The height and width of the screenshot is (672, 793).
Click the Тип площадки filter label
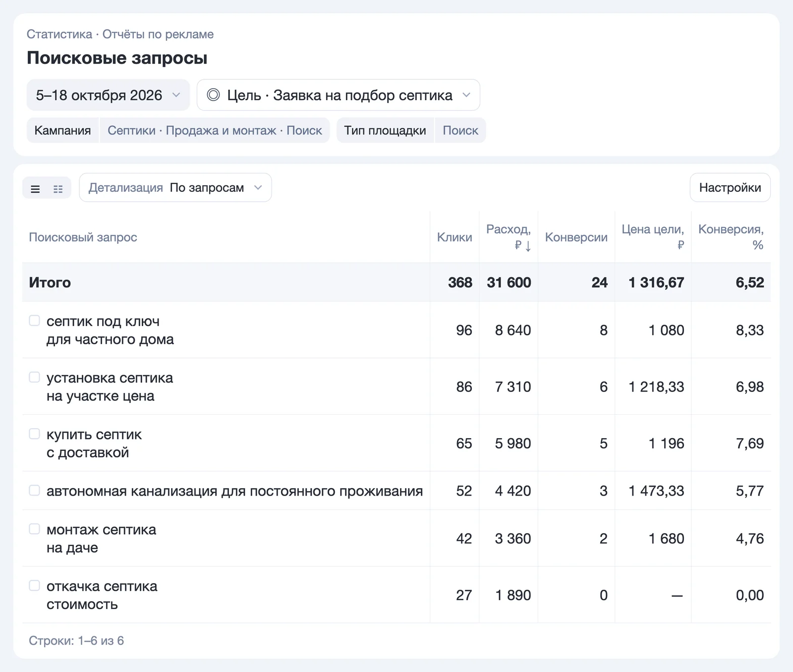pyautogui.click(x=385, y=130)
